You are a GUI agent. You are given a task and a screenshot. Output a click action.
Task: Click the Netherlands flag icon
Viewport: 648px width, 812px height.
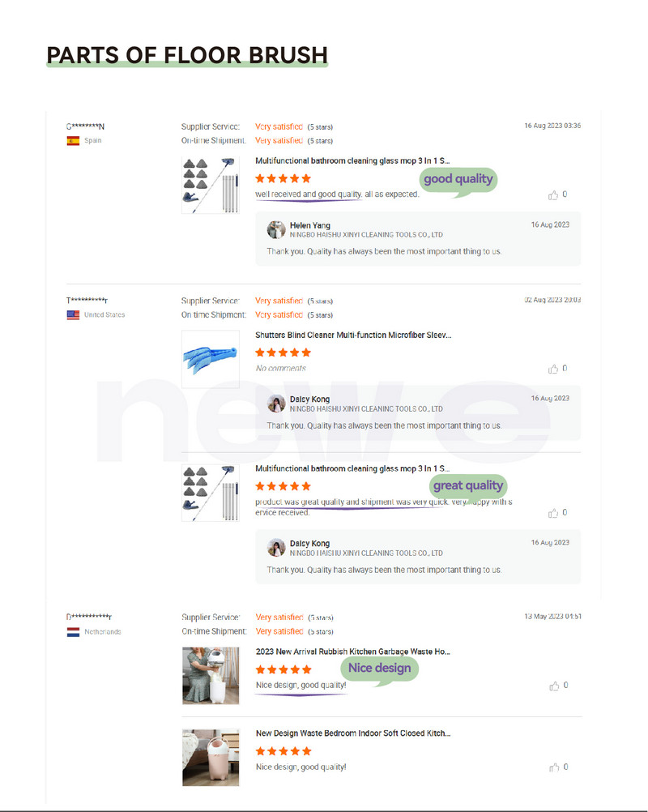(x=73, y=632)
